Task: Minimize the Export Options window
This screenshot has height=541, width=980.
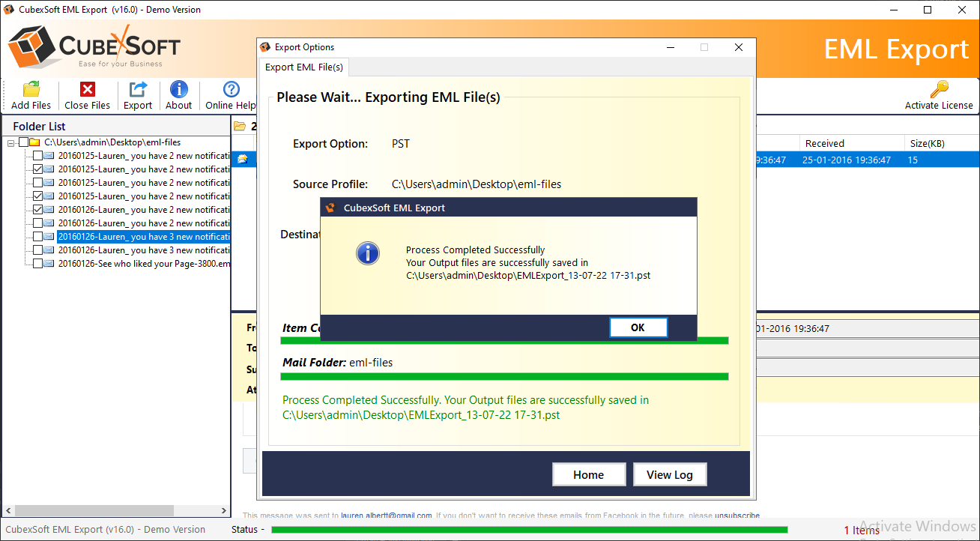Action: point(670,47)
